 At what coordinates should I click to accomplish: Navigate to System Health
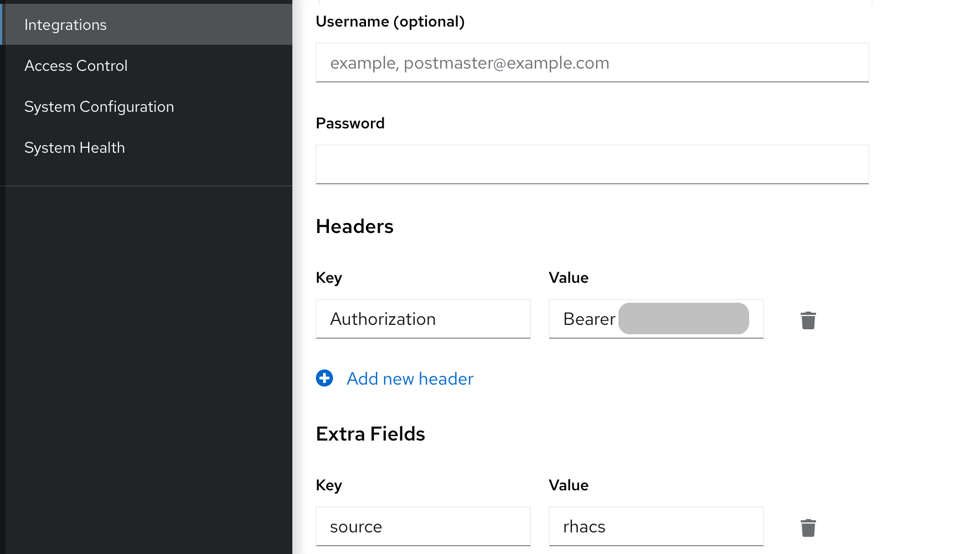[74, 148]
